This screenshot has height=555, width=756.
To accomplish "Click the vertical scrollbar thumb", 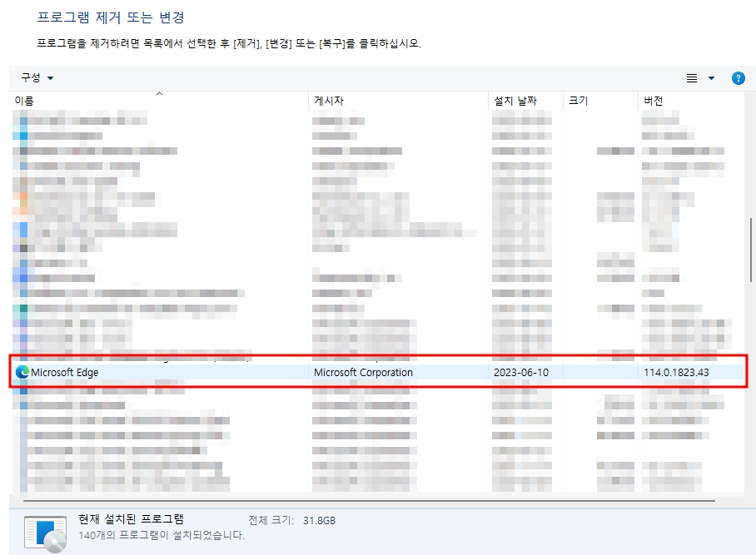I will pos(751,250).
